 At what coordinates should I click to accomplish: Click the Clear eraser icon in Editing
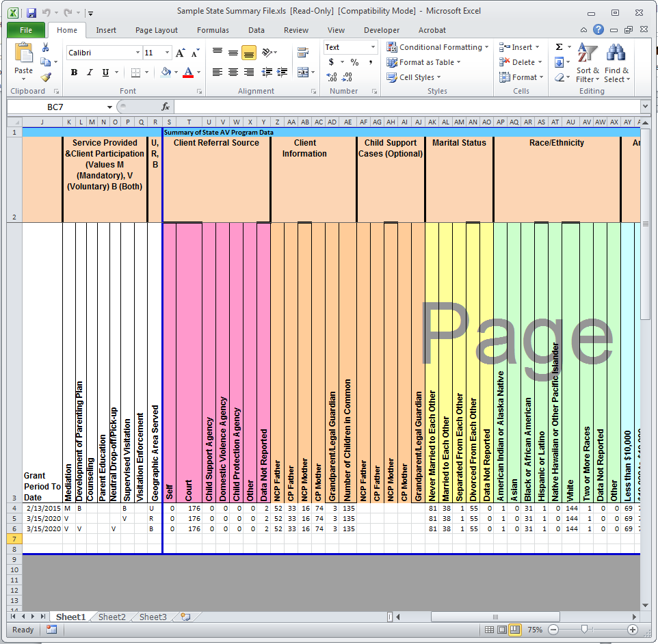(559, 78)
